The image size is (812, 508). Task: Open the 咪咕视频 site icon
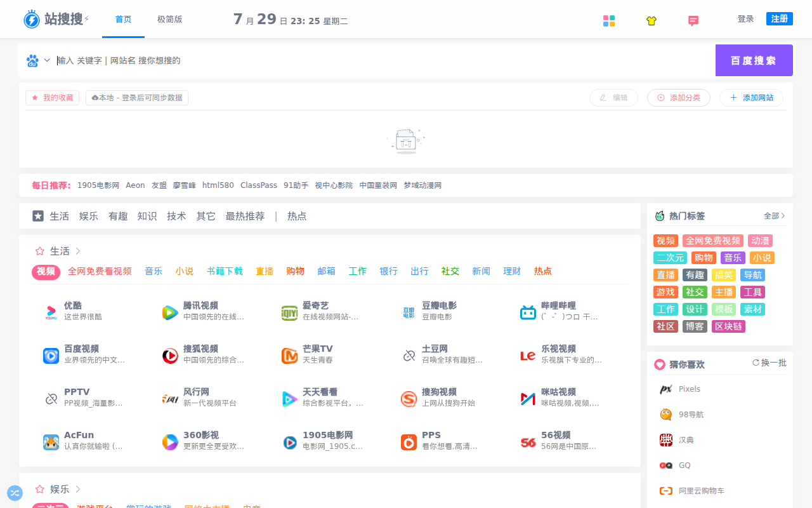(x=528, y=399)
